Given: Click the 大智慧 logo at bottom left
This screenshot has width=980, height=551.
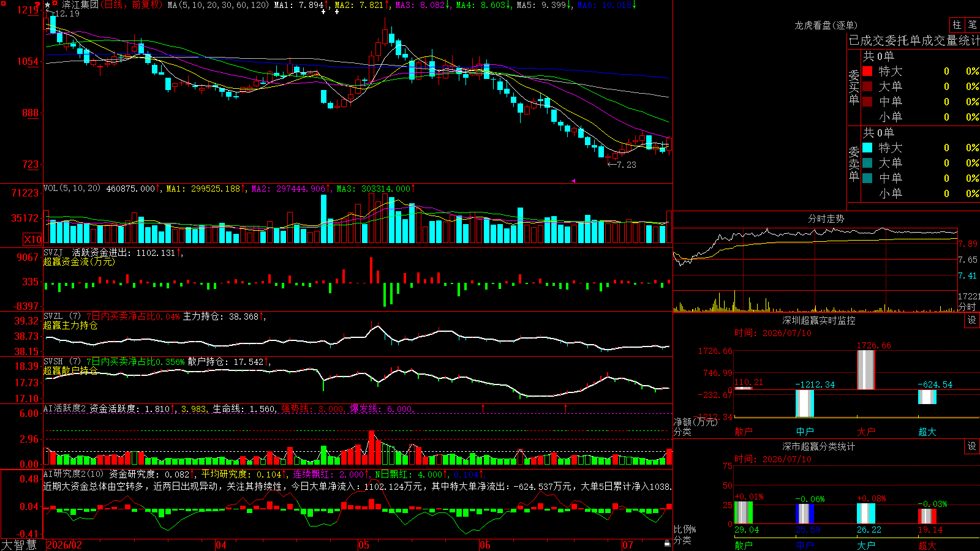Looking at the screenshot, I should pyautogui.click(x=19, y=545).
